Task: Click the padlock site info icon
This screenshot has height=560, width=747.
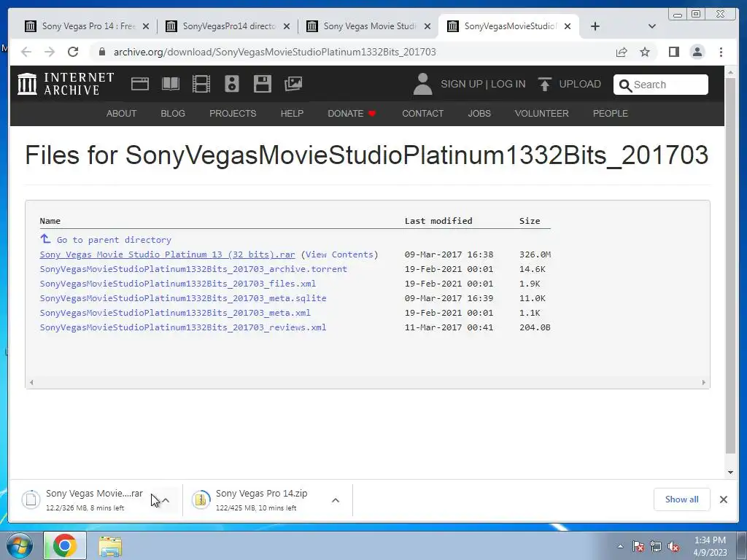Action: click(x=101, y=52)
